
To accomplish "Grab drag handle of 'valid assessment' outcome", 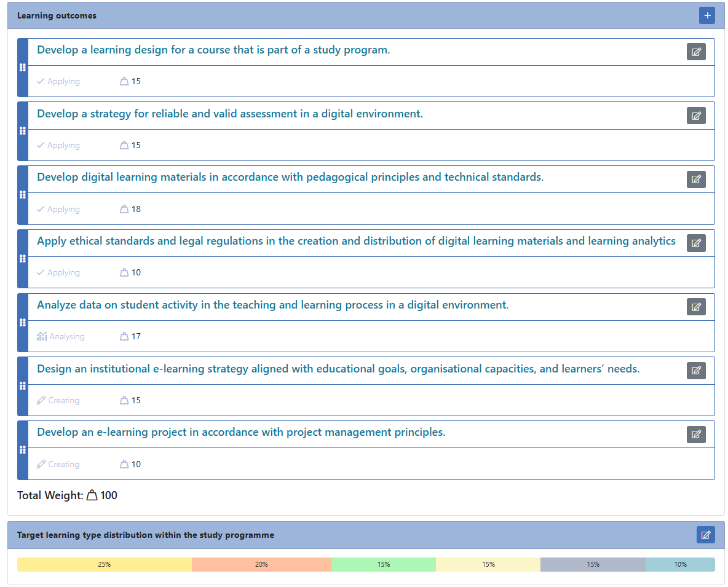I will click(22, 131).
